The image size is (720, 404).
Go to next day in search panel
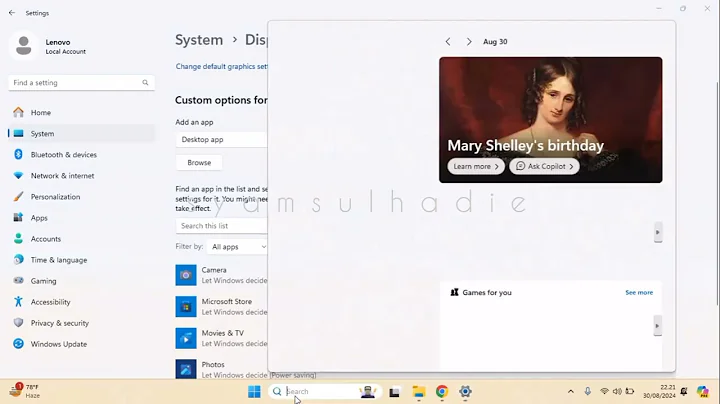tap(469, 42)
